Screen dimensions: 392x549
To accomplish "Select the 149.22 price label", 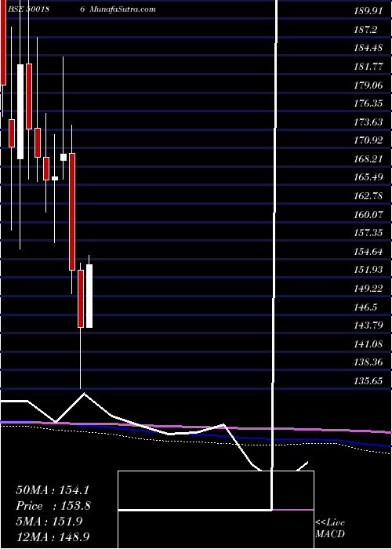I will tap(368, 289).
